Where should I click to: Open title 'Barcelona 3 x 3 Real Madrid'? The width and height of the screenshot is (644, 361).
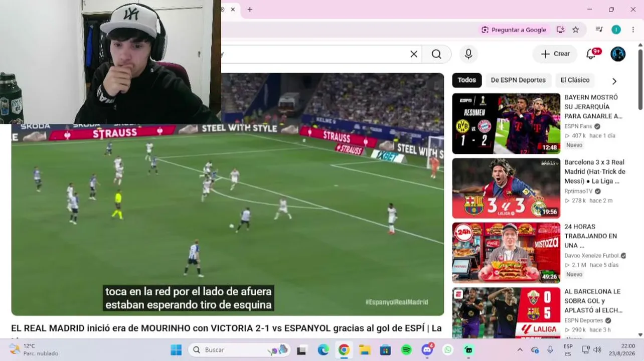click(594, 171)
